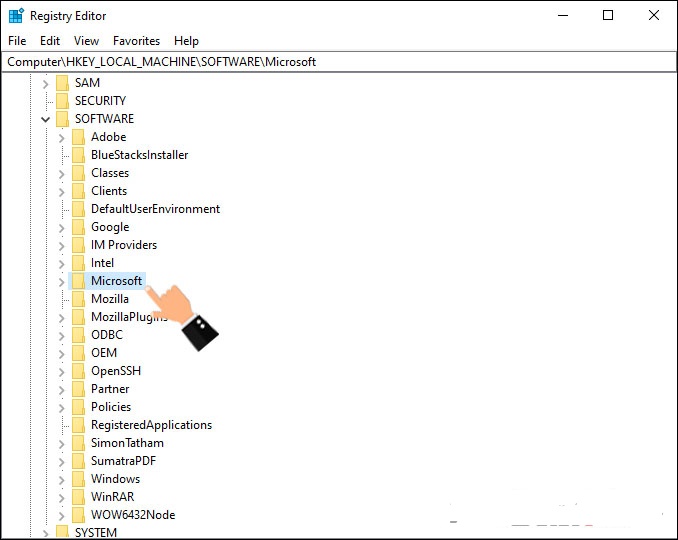
Task: Select the Mozilla key label
Action: pyautogui.click(x=110, y=299)
